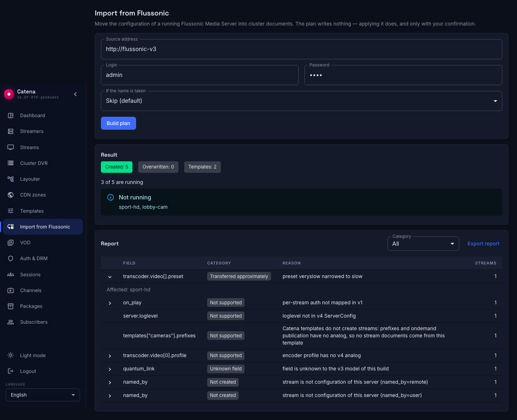Screen dimensions: 517x420
Task: Click the Build plan button
Action: click(118, 123)
